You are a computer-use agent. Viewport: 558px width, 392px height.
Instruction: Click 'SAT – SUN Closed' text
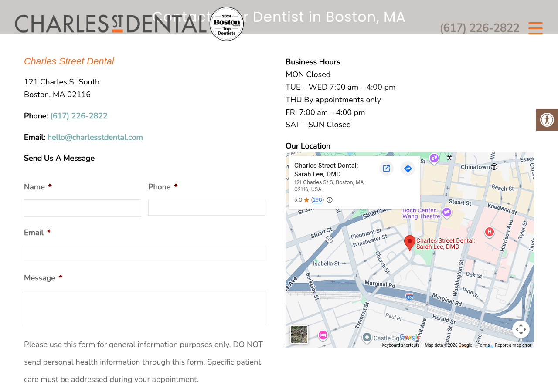318,125
